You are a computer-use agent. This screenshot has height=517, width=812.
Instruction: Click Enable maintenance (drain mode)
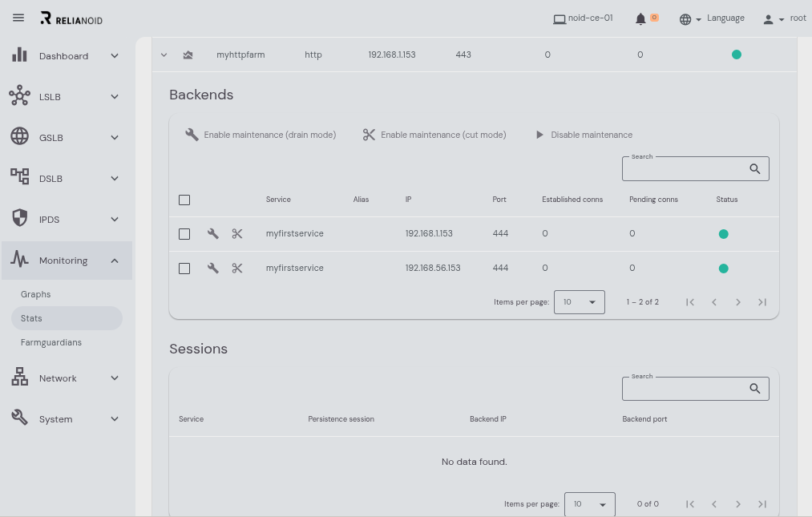(x=261, y=135)
